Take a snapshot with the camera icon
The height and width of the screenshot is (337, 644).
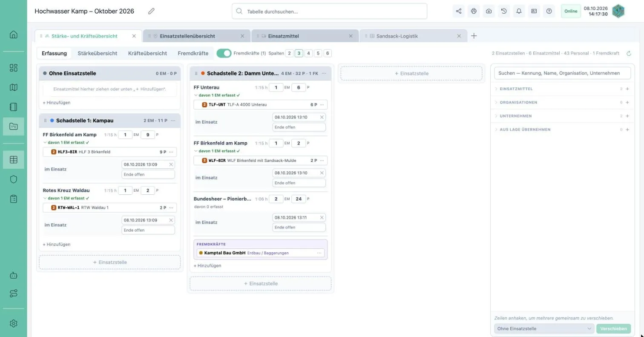click(x=489, y=12)
